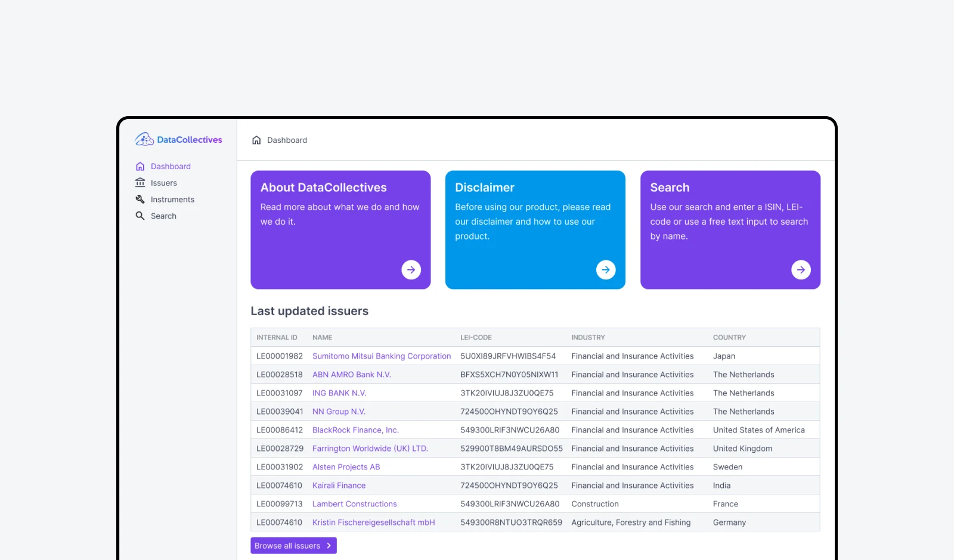Image resolution: width=954 pixels, height=560 pixels.
Task: Click the United Kingdom country cell
Action: point(742,448)
